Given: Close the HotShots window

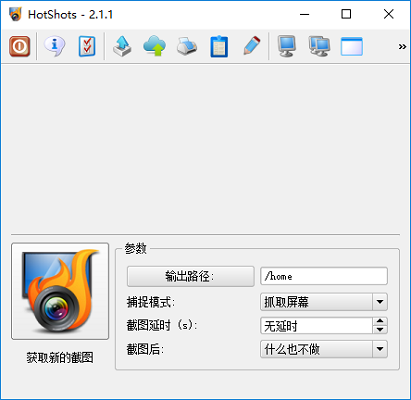Looking at the screenshot, I should pyautogui.click(x=389, y=14).
